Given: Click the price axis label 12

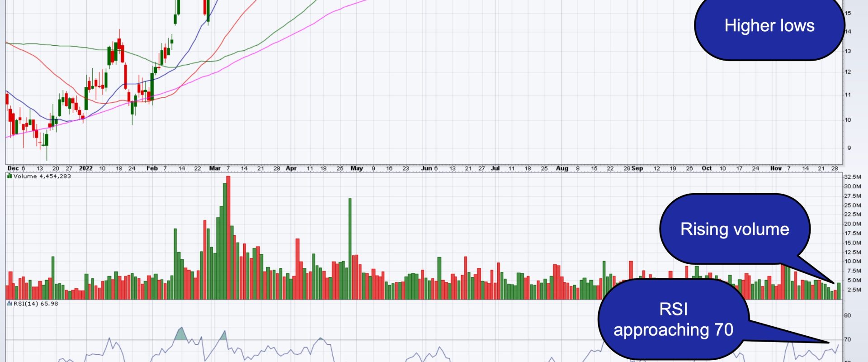Looking at the screenshot, I should click(x=848, y=72).
